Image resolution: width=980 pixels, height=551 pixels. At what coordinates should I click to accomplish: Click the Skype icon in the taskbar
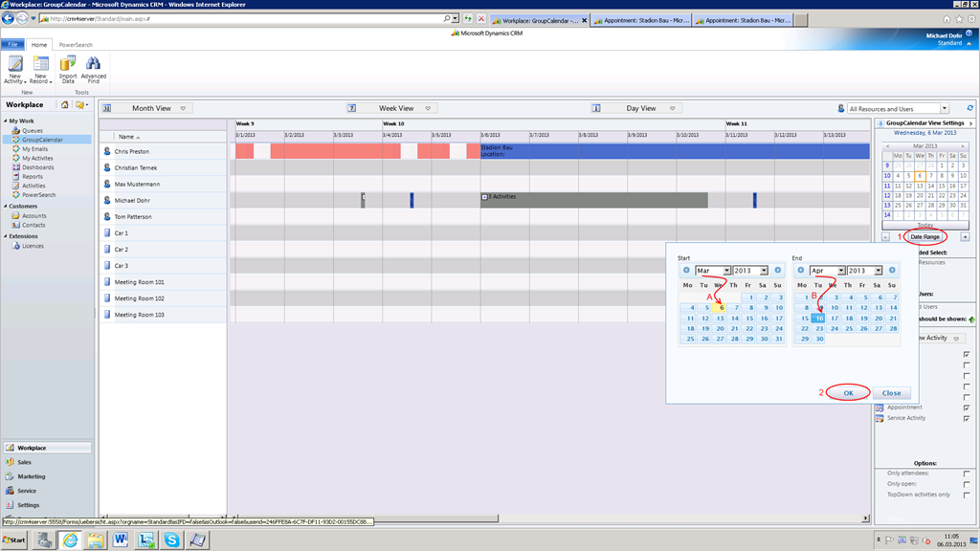172,540
